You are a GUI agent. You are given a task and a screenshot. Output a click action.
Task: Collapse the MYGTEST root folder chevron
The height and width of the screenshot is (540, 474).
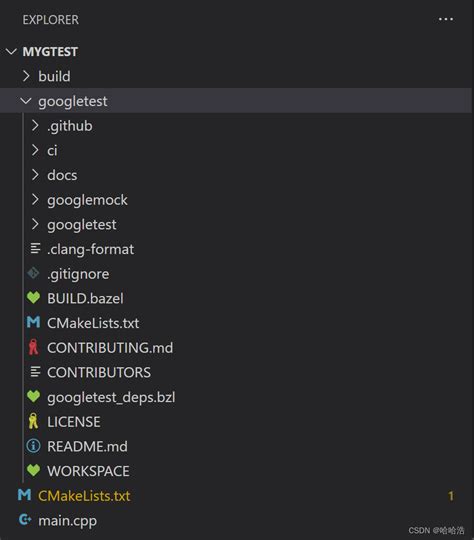[11, 52]
